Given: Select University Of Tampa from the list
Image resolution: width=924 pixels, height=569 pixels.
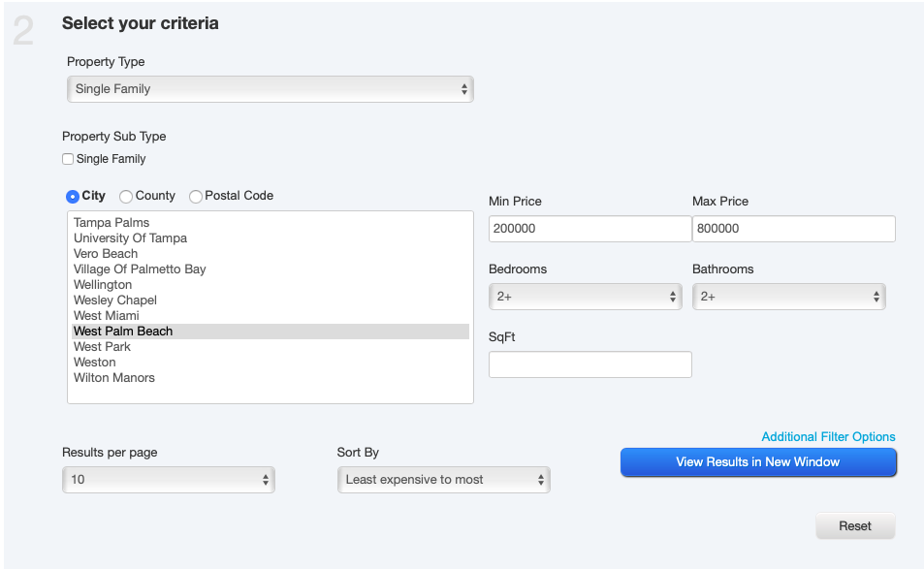Looking at the screenshot, I should click(130, 237).
